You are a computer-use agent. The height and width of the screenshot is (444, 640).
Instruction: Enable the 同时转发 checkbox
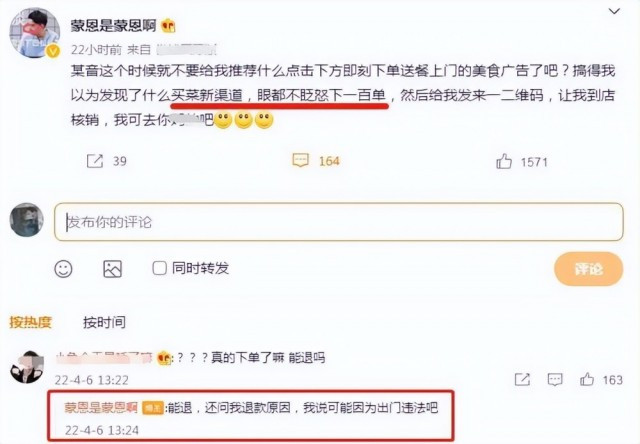click(x=159, y=268)
